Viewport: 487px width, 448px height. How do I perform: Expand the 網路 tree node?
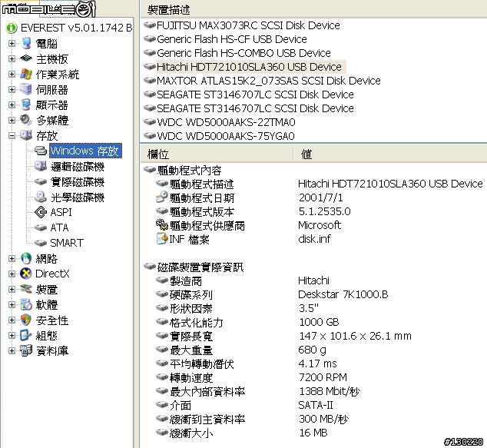[12, 258]
